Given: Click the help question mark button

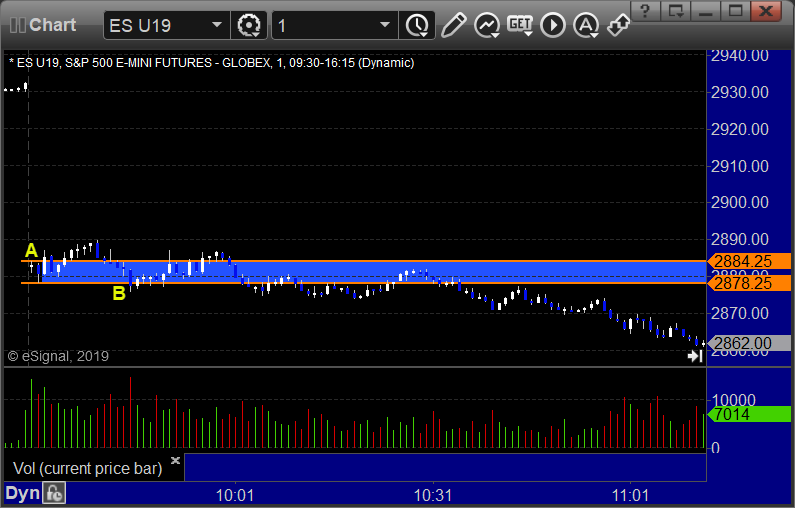Looking at the screenshot, I should 645,11.
